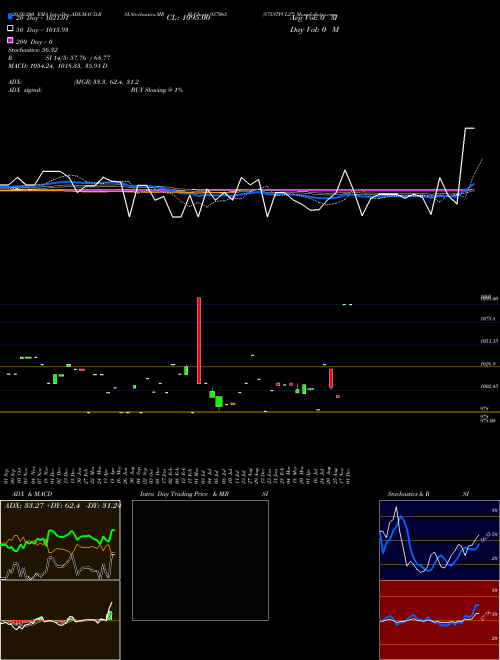Screen dimensions: 500x660
Task: Select the '200 Day = 0' label
Action: (34, 42)
